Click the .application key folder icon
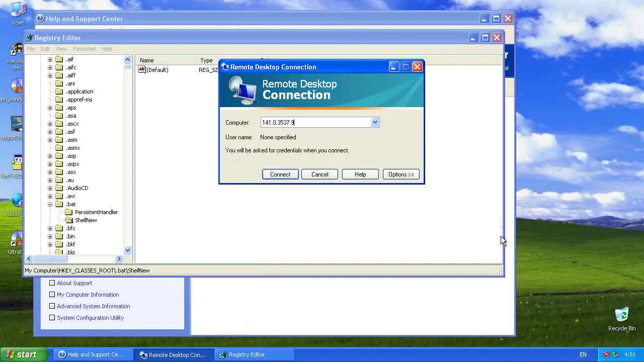 (x=59, y=92)
